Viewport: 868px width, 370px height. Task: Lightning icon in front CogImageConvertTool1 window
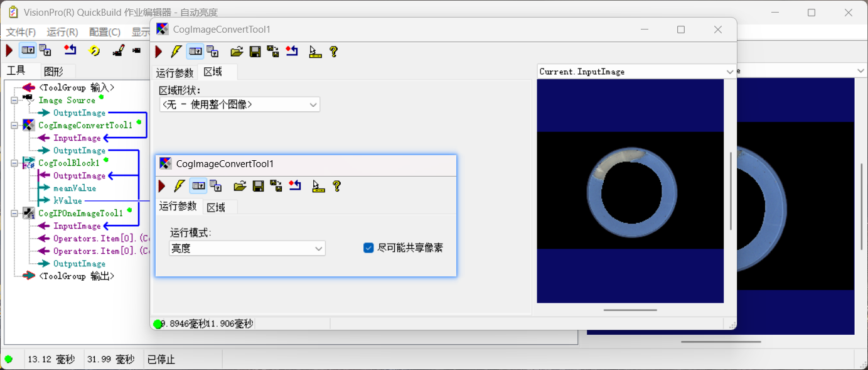179,186
